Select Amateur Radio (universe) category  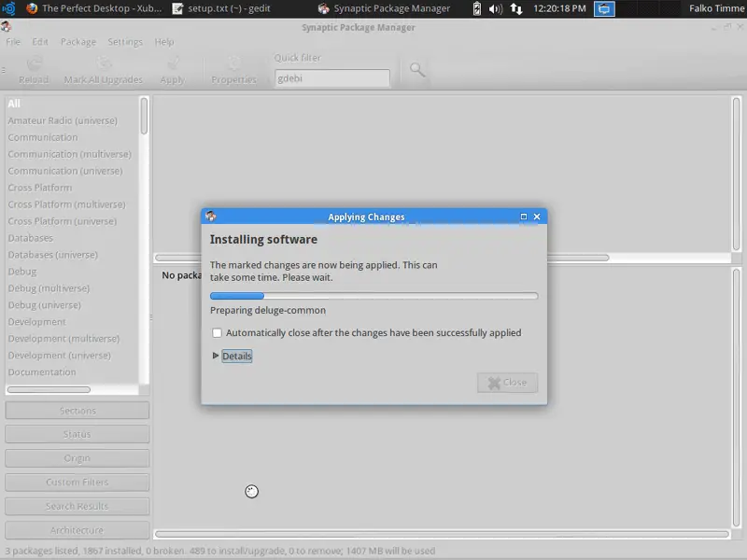coord(72,120)
